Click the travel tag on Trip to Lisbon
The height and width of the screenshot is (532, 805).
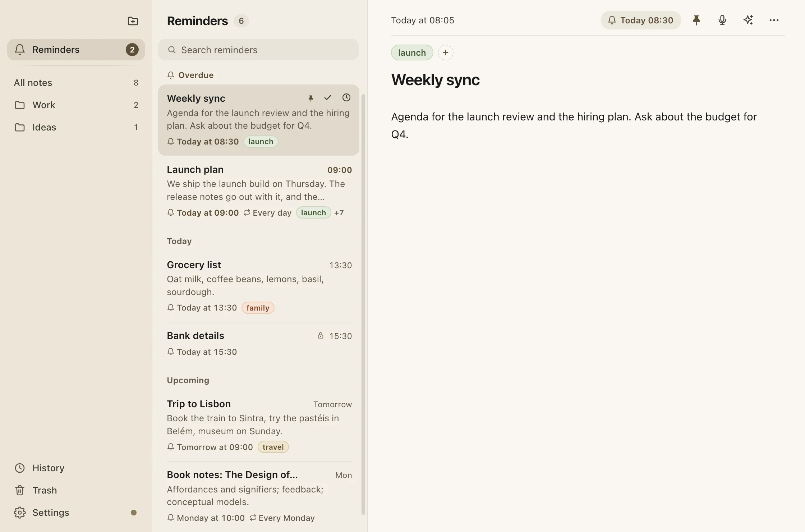[273, 447]
